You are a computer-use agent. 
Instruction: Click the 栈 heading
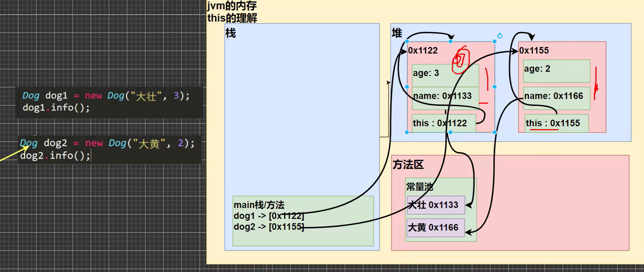click(231, 33)
